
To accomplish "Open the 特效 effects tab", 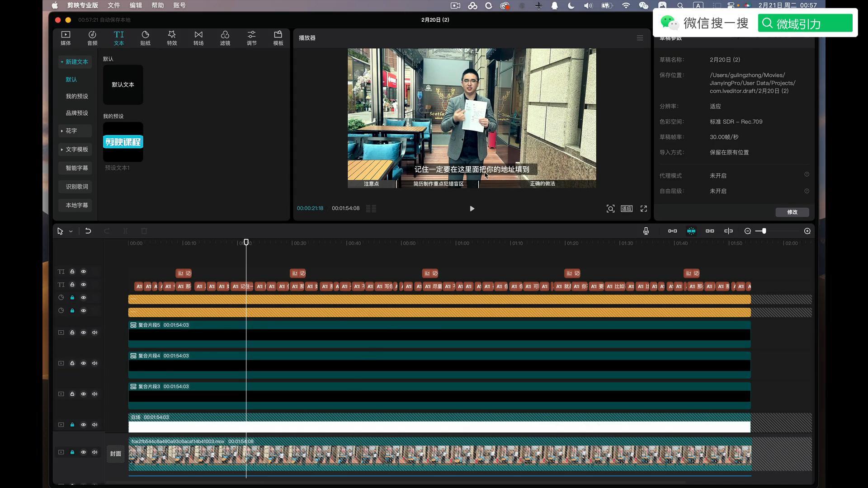I will pos(172,38).
